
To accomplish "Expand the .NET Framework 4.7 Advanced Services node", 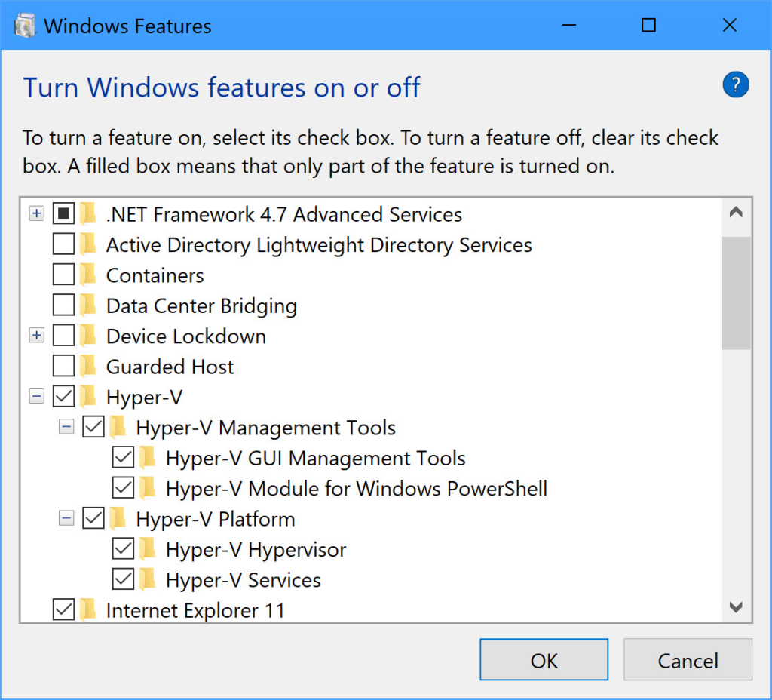I will (36, 214).
